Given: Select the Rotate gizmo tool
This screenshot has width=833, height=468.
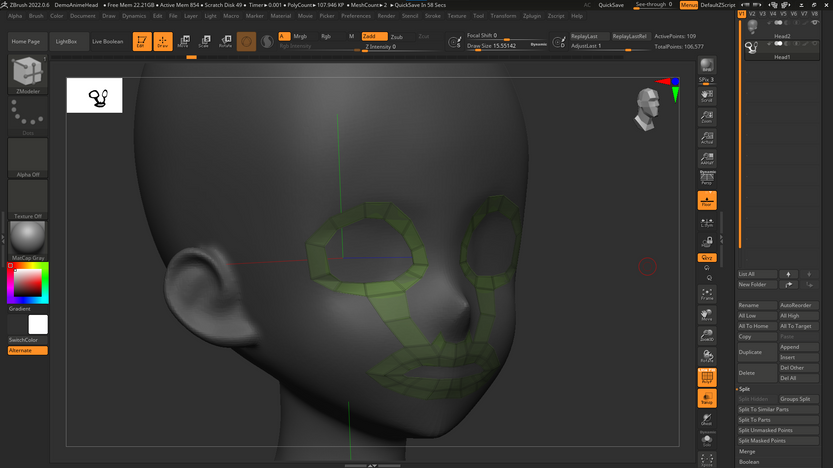Looking at the screenshot, I should (x=225, y=42).
